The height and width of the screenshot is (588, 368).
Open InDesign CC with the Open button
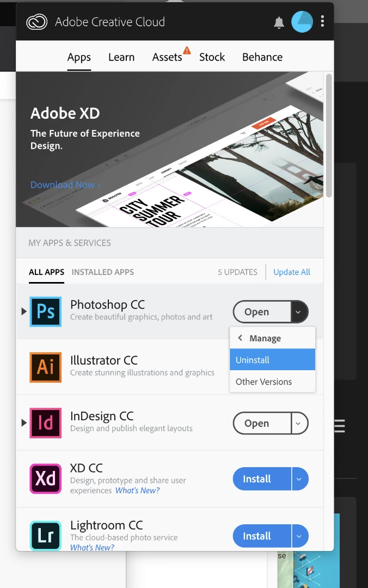262,423
